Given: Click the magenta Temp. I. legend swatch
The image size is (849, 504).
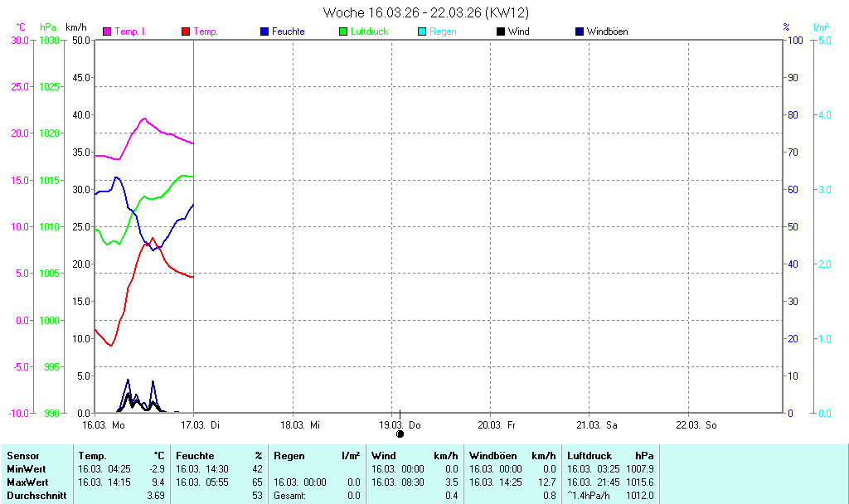Looking at the screenshot, I should (x=107, y=31).
